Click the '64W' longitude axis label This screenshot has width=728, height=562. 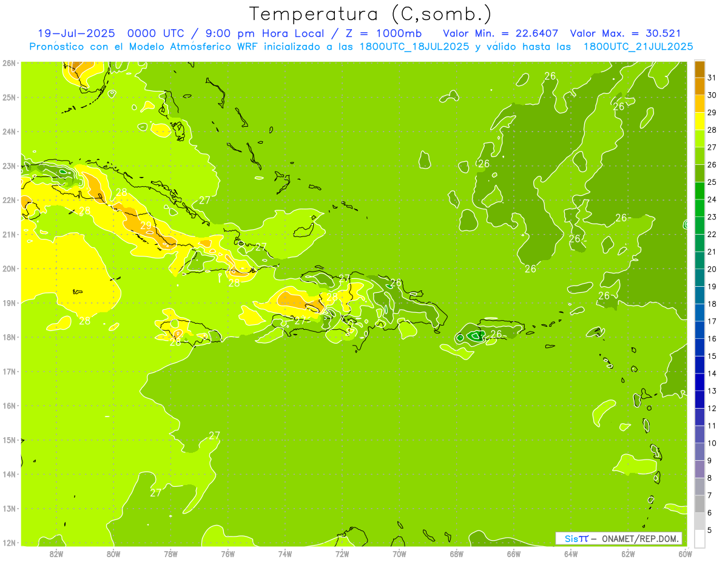570,554
